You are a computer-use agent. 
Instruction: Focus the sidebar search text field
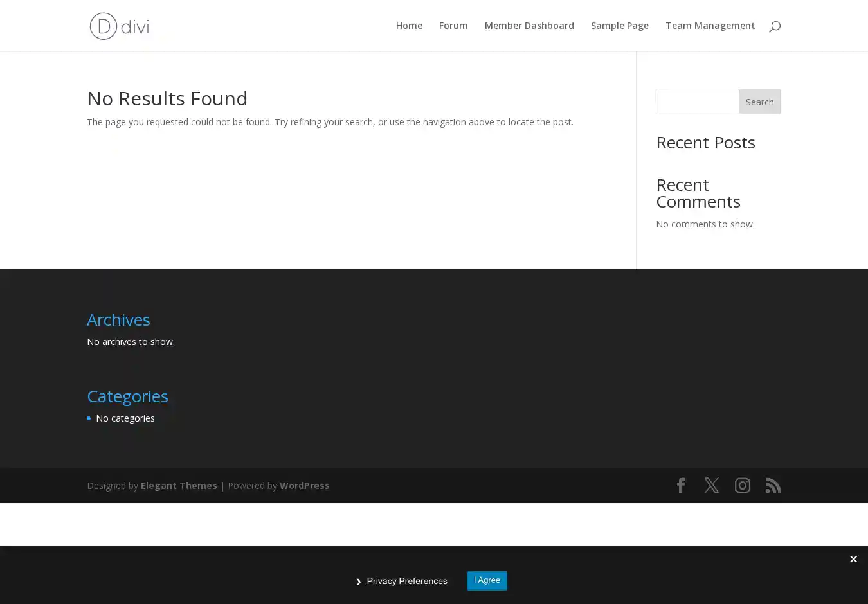697,102
